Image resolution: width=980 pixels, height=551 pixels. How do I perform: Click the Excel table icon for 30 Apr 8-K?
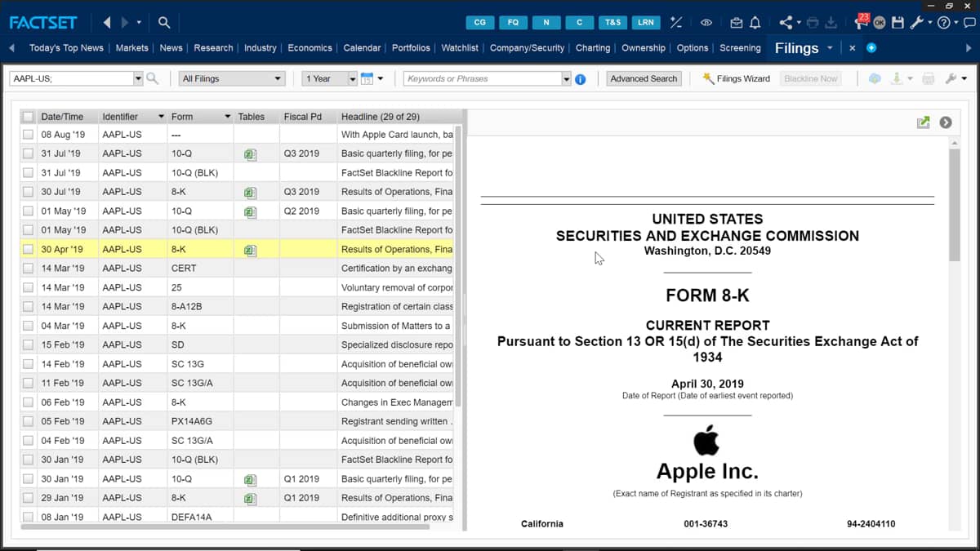(x=250, y=251)
